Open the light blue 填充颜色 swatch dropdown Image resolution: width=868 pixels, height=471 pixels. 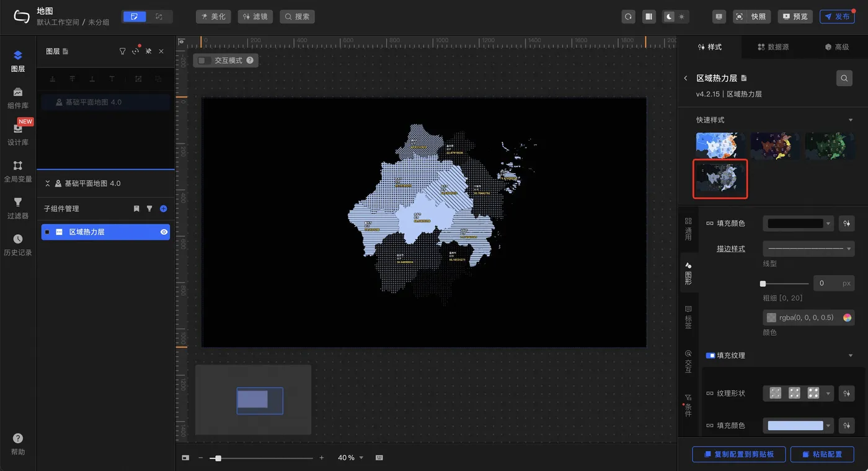[799, 426]
